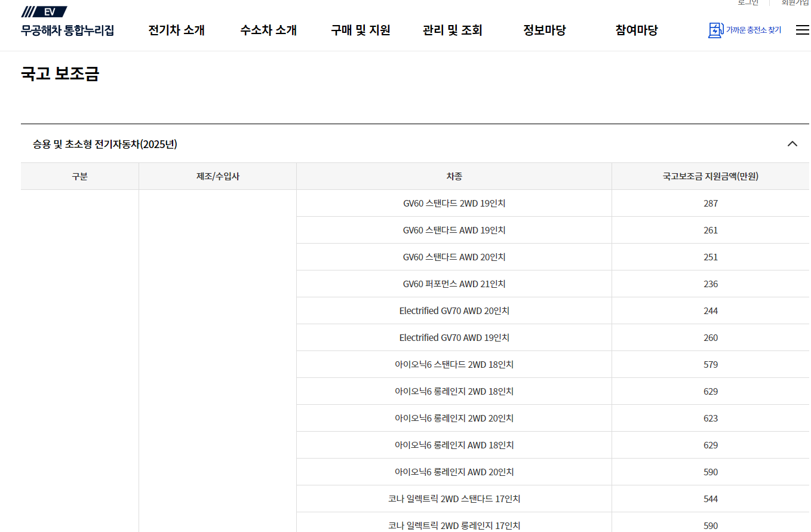
Task: Click the 제조/수입사 column header
Action: click(x=218, y=176)
